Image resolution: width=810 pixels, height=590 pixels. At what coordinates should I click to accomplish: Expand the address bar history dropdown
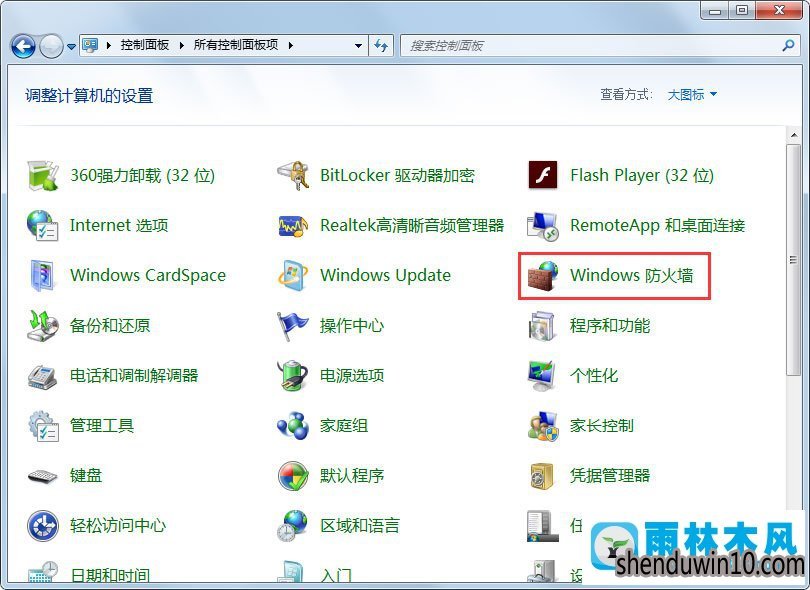pyautogui.click(x=358, y=45)
